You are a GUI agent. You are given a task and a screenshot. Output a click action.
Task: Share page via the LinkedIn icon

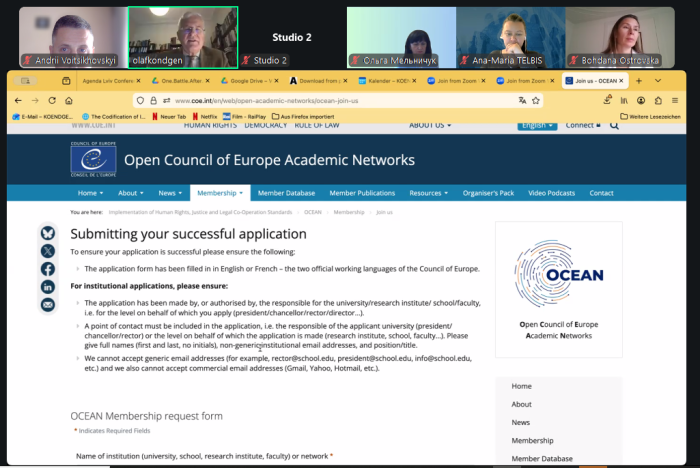(x=48, y=287)
